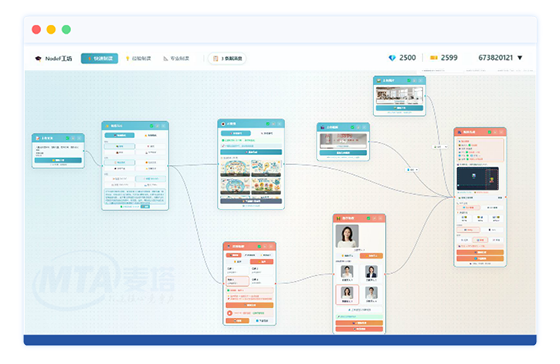This screenshot has width=560, height=364.
Task: Click the last orange button in the rightmost node
Action: (x=480, y=259)
